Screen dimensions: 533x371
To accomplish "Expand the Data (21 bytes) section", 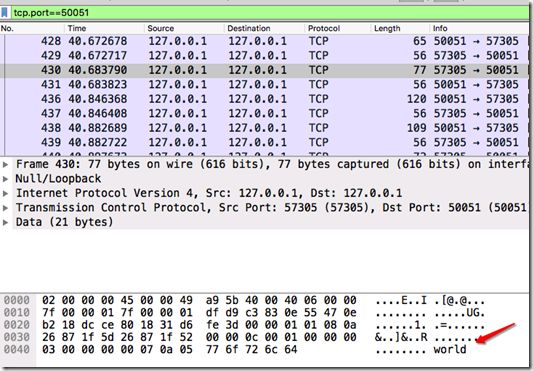I will (5, 222).
